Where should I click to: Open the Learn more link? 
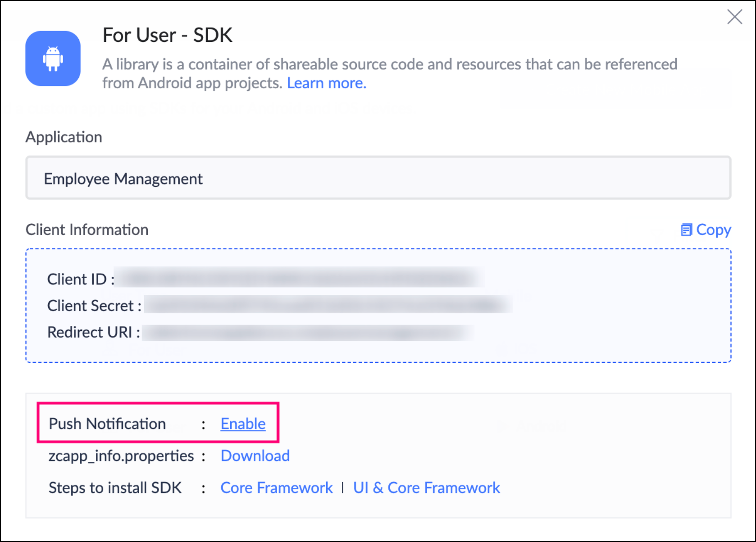326,83
